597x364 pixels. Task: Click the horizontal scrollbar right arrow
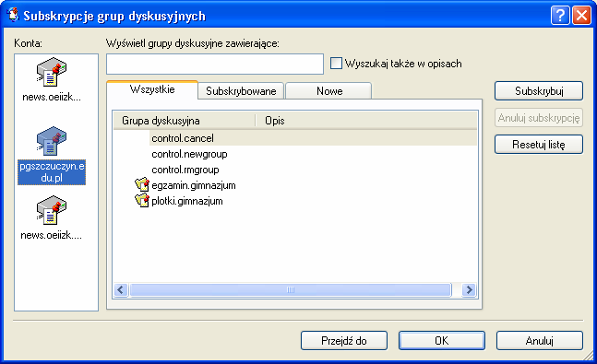point(469,290)
